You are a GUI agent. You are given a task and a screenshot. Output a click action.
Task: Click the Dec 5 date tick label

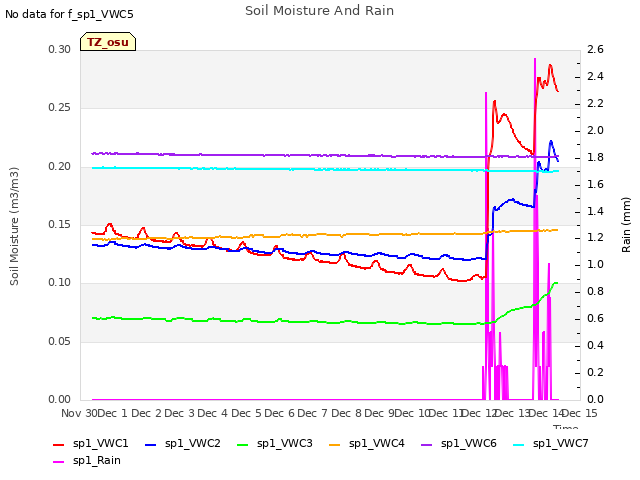tap(246, 413)
